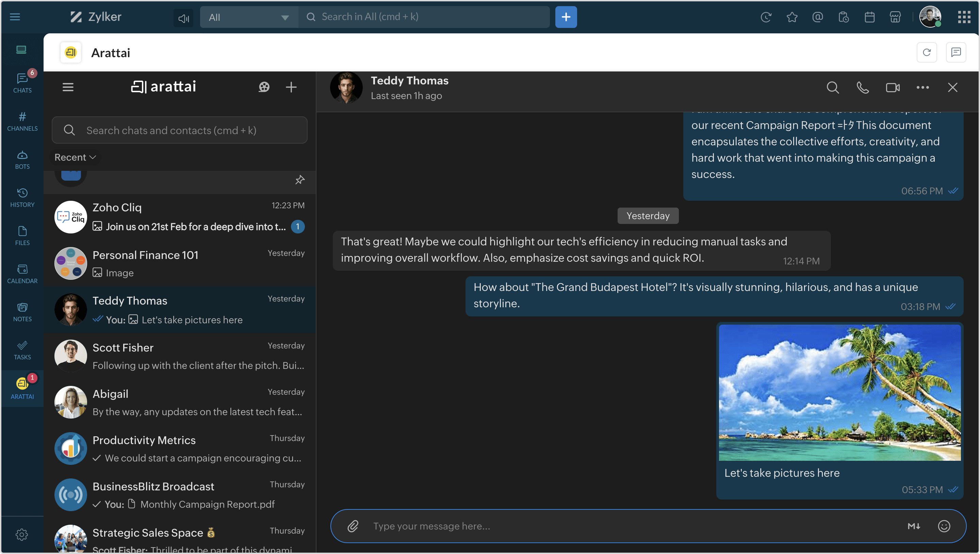Start a video call in chat header

[x=893, y=87]
